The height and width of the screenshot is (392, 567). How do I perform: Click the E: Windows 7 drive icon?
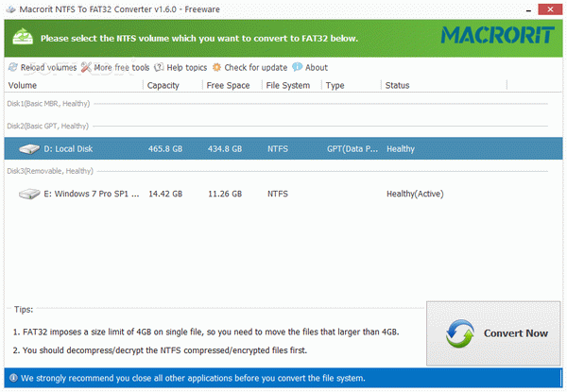click(x=29, y=194)
